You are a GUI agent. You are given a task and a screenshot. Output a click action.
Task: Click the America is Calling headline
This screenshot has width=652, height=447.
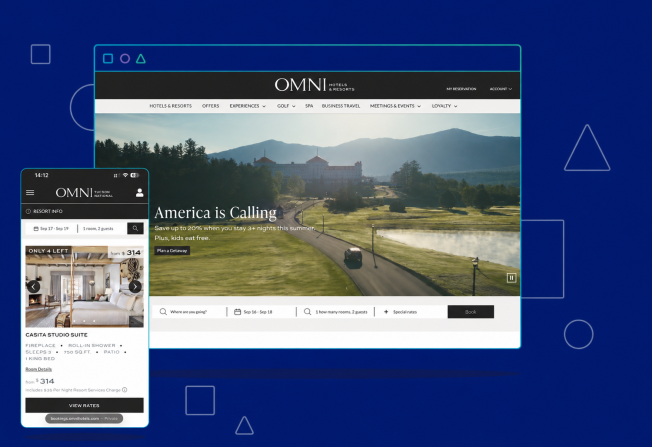coord(215,212)
